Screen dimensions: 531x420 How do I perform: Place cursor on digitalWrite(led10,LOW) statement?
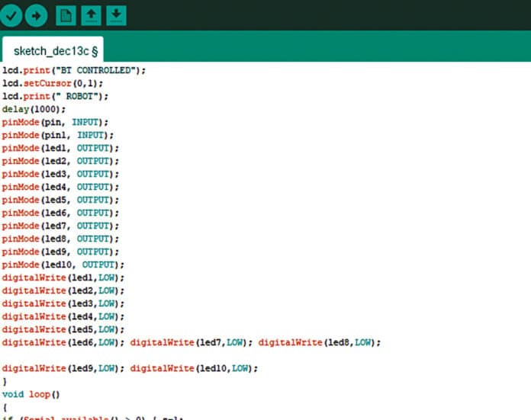pyautogui.click(x=194, y=368)
